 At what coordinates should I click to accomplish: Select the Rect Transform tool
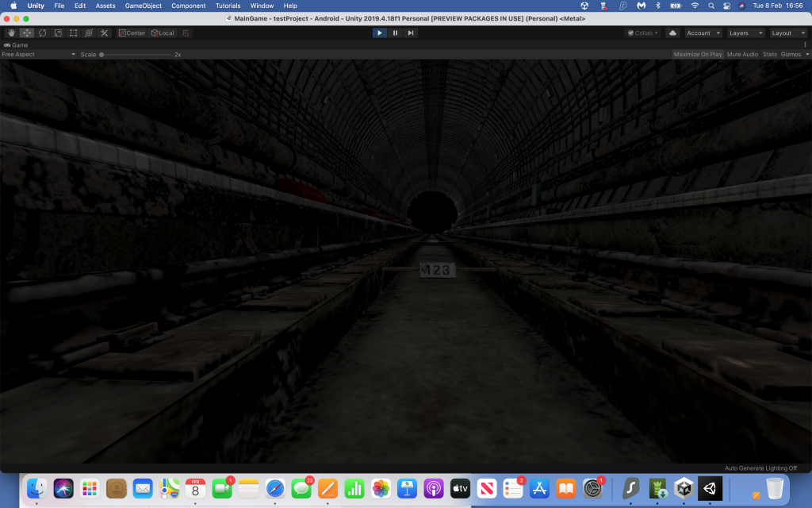73,33
